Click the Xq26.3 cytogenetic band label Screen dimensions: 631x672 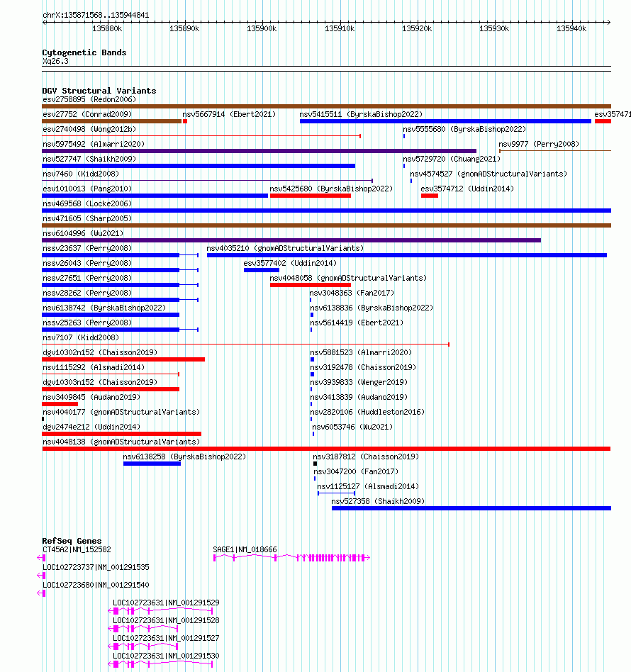[55, 61]
